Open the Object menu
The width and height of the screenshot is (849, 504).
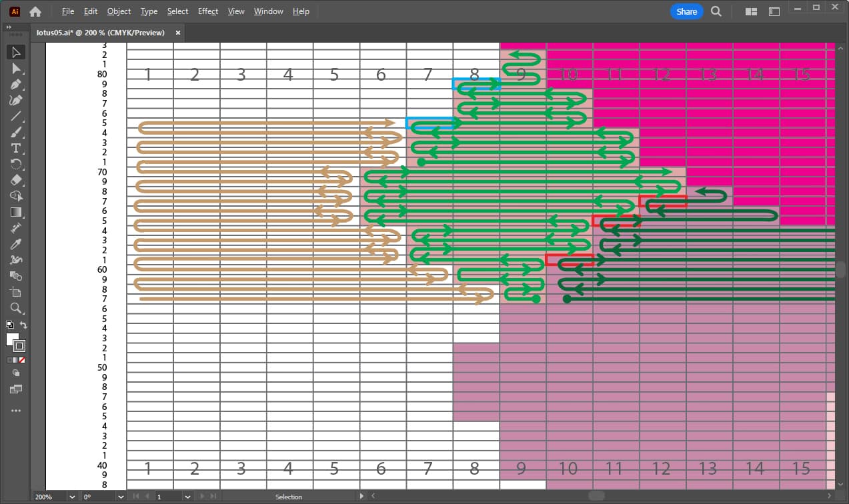[119, 11]
